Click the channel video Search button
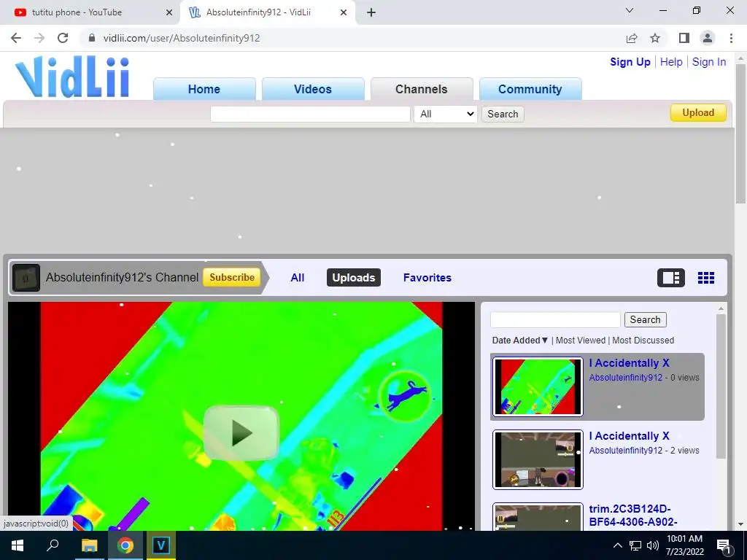Image resolution: width=747 pixels, height=560 pixels. tap(645, 319)
